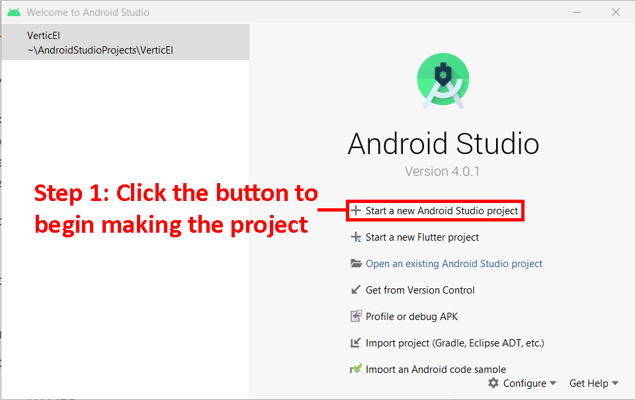Click the Import project icon
Image resolution: width=635 pixels, height=400 pixels.
[356, 343]
